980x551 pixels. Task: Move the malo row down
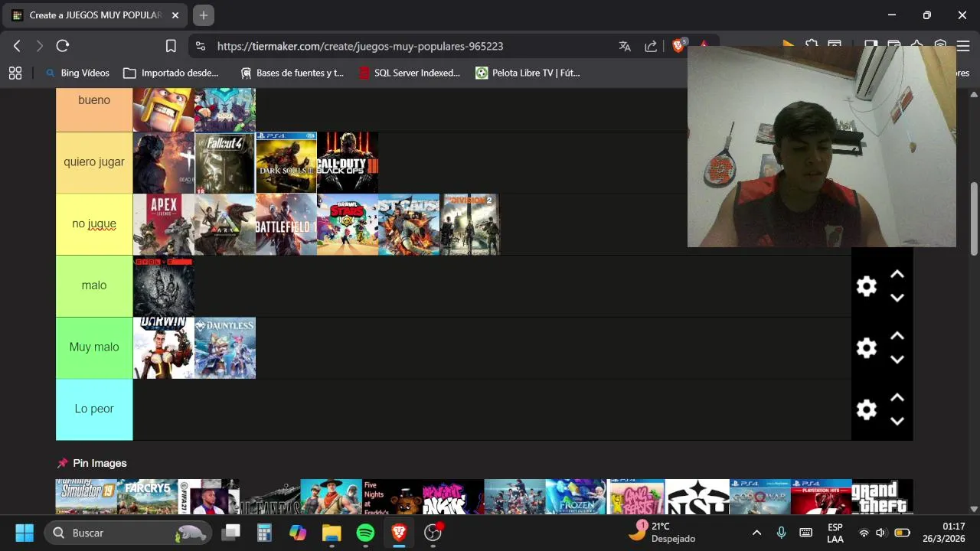click(x=897, y=298)
